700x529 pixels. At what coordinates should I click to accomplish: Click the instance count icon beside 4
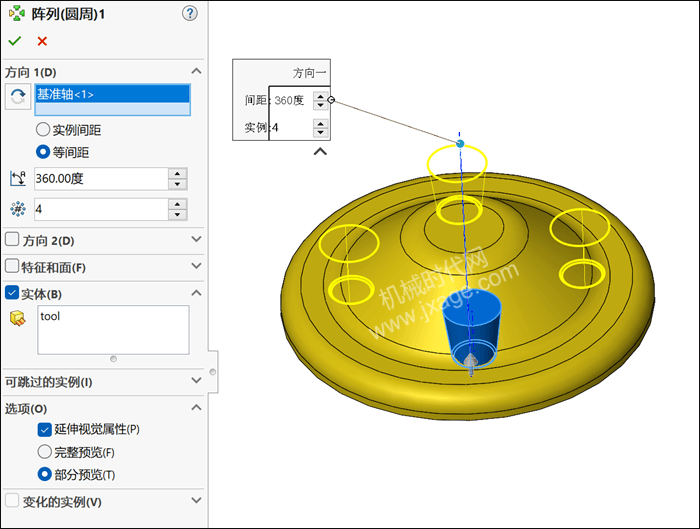(x=18, y=209)
